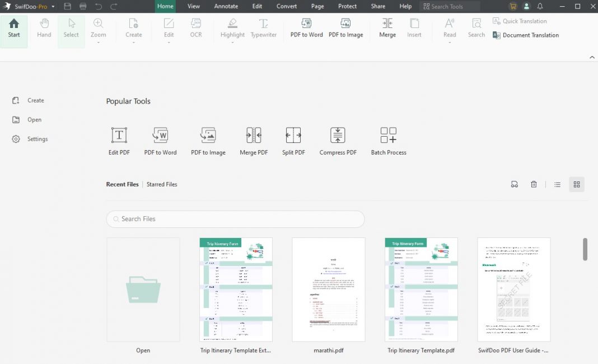Viewport: 598px width, 364px height.
Task: Start the Compress PDF tool
Action: tap(338, 140)
